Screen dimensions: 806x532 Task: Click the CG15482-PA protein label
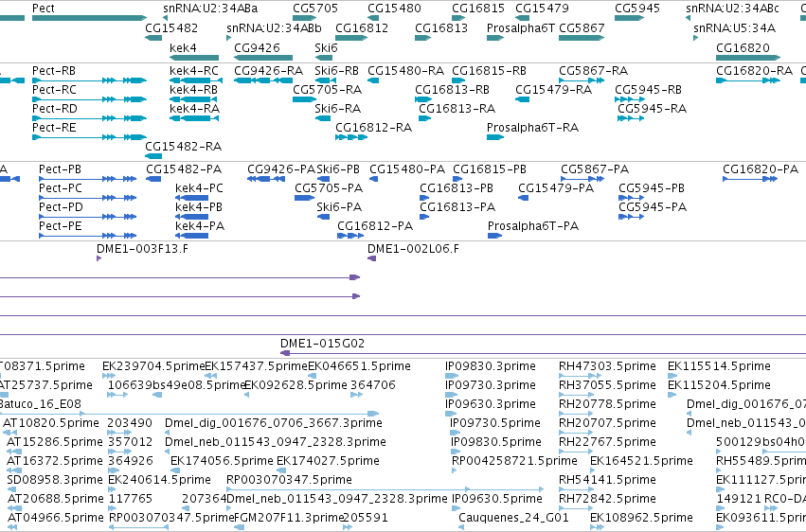[x=184, y=168]
